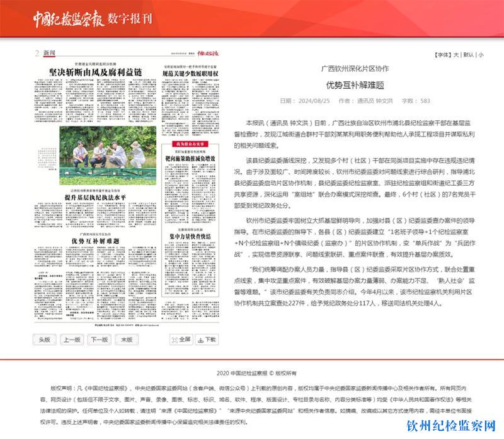Click the 我为群众办实事 red column label
The height and width of the screenshot is (439, 504).
click(x=190, y=144)
